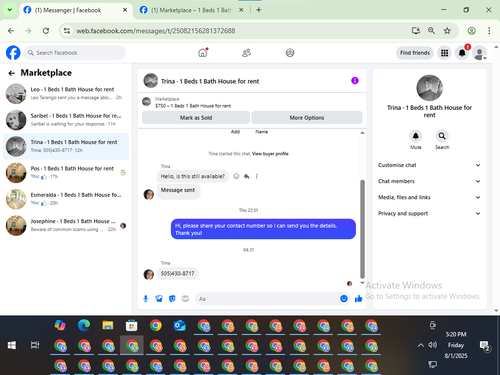Close the Marketplace browser tab

tap(241, 10)
